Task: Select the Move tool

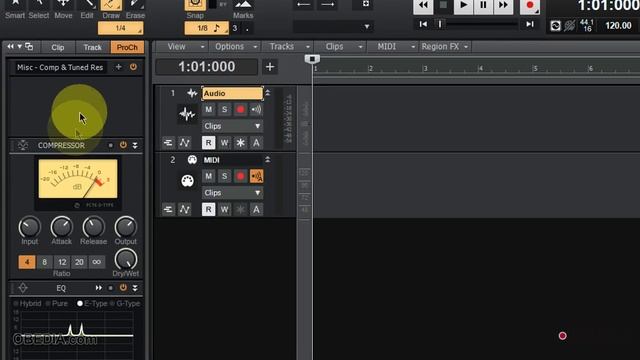Action: (63, 9)
